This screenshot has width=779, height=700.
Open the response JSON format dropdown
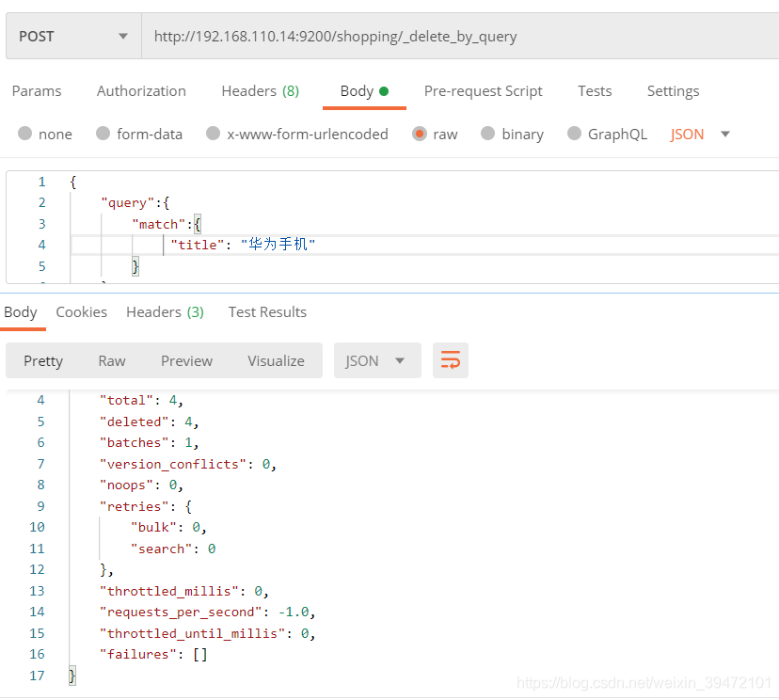click(377, 360)
